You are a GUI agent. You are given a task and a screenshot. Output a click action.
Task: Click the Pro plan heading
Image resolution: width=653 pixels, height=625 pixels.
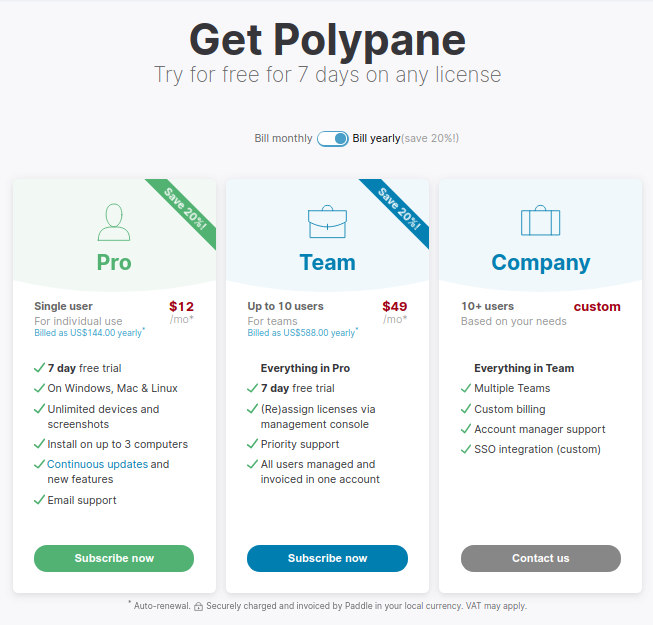pos(114,263)
